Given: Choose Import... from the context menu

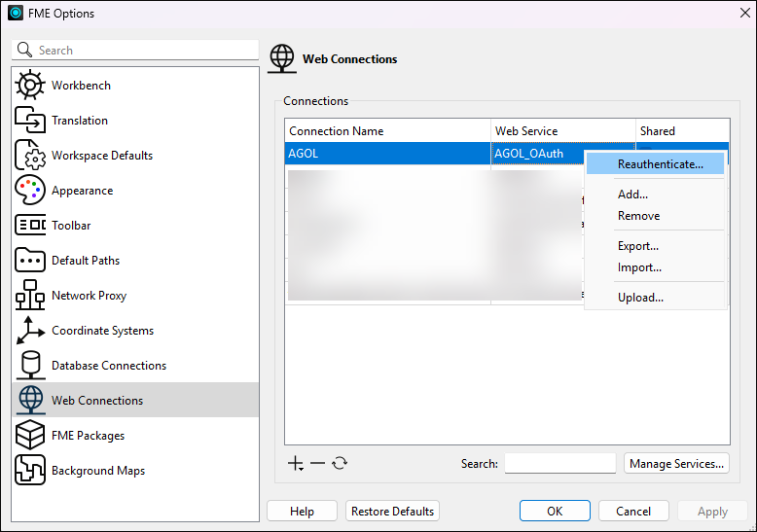Looking at the screenshot, I should 655,267.
